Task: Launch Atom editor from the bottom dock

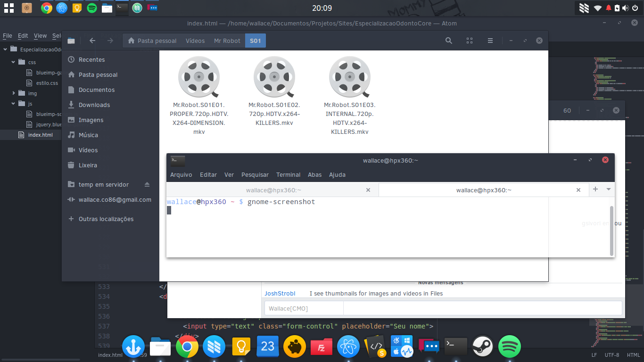Action: 348,347
